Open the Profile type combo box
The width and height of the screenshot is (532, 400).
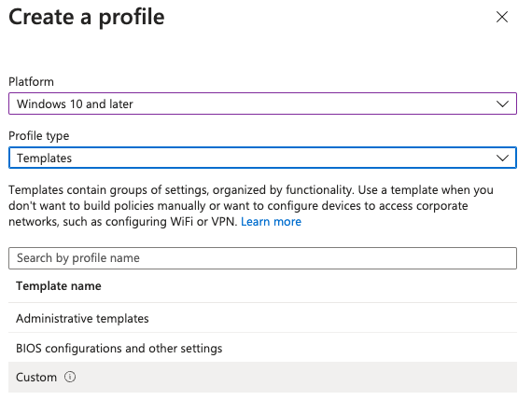pos(262,158)
